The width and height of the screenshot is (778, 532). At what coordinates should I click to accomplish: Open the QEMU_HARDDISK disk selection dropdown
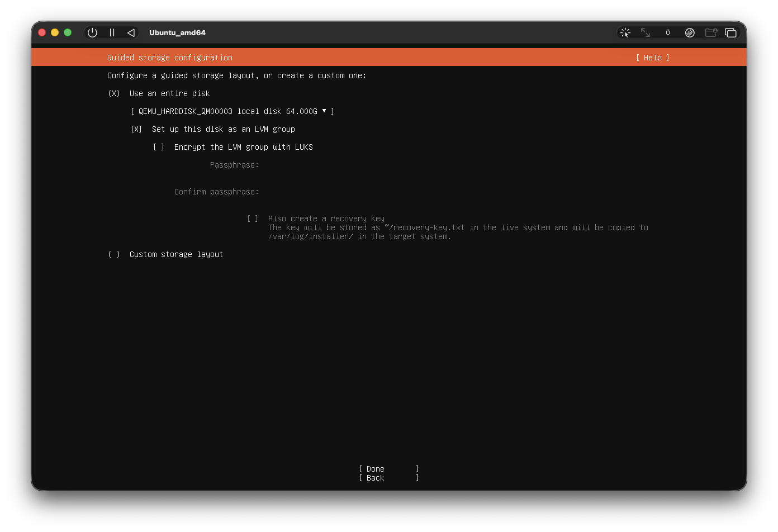point(232,111)
